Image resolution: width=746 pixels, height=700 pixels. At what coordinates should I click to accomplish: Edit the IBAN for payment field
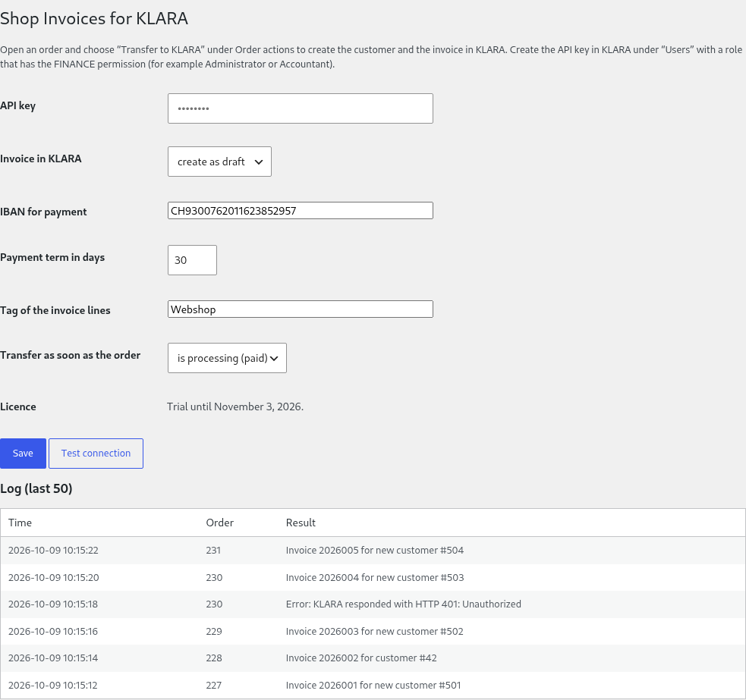(301, 211)
